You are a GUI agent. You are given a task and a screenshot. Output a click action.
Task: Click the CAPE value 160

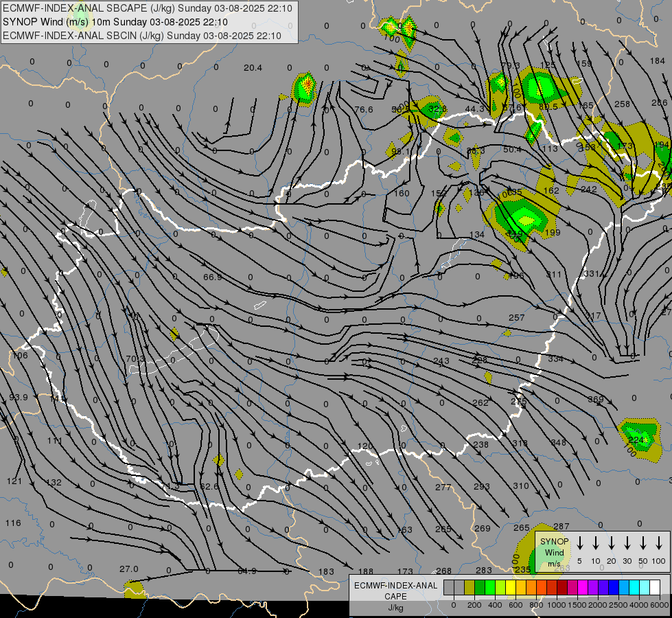(x=402, y=194)
